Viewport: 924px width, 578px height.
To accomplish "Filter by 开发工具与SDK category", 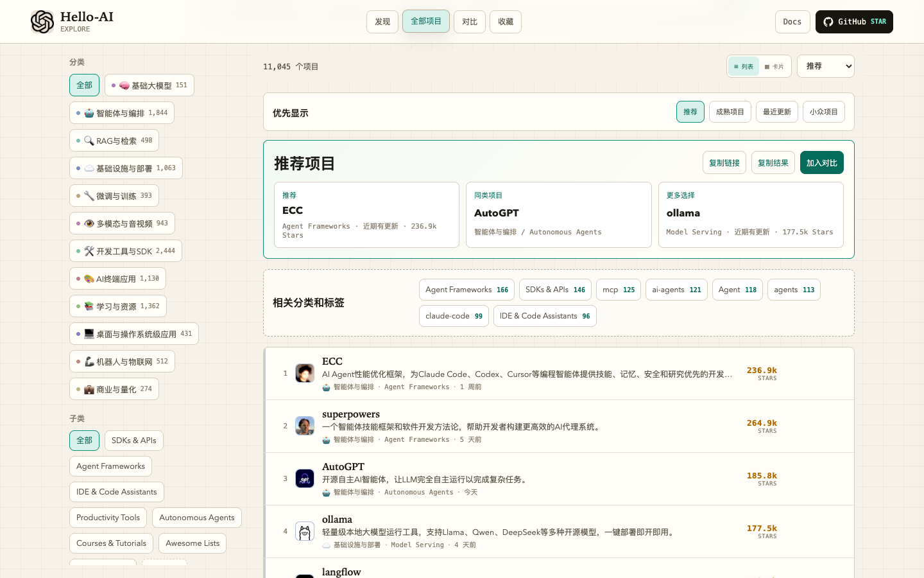I will pyautogui.click(x=126, y=251).
